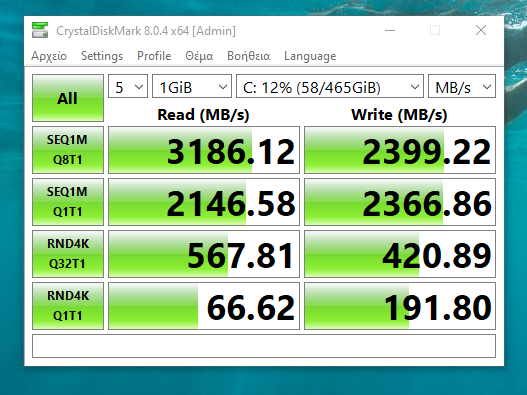Run the RND4K Q1T1 benchmark
Image resolution: width=527 pixels, height=395 pixels.
click(68, 306)
